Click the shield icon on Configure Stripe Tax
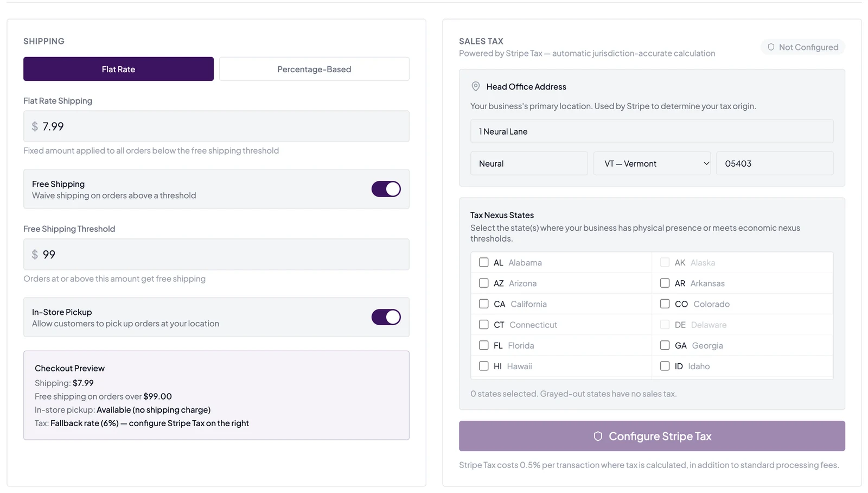The width and height of the screenshot is (868, 493). [598, 436]
